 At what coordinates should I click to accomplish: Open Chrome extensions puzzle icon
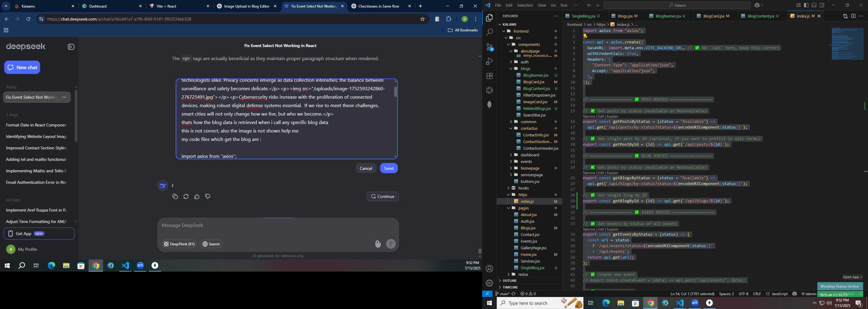click(x=449, y=19)
